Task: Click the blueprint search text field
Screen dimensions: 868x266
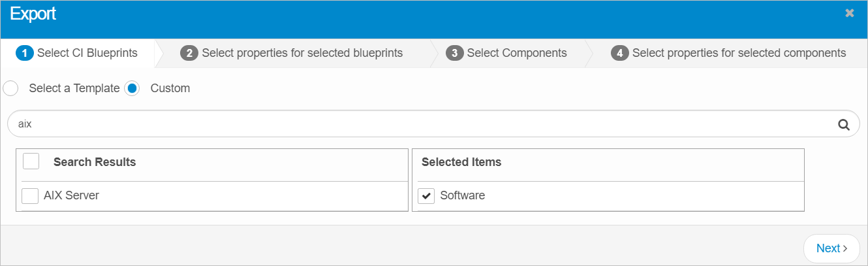Action: click(x=418, y=124)
